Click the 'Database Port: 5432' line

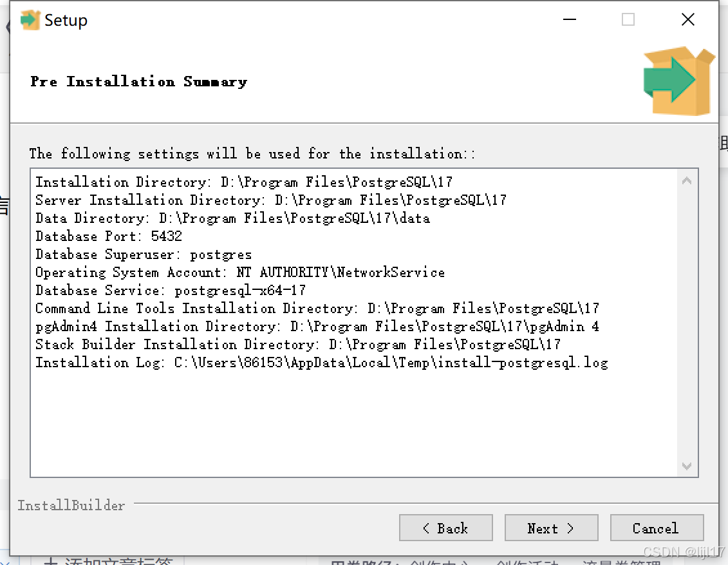[x=109, y=236]
